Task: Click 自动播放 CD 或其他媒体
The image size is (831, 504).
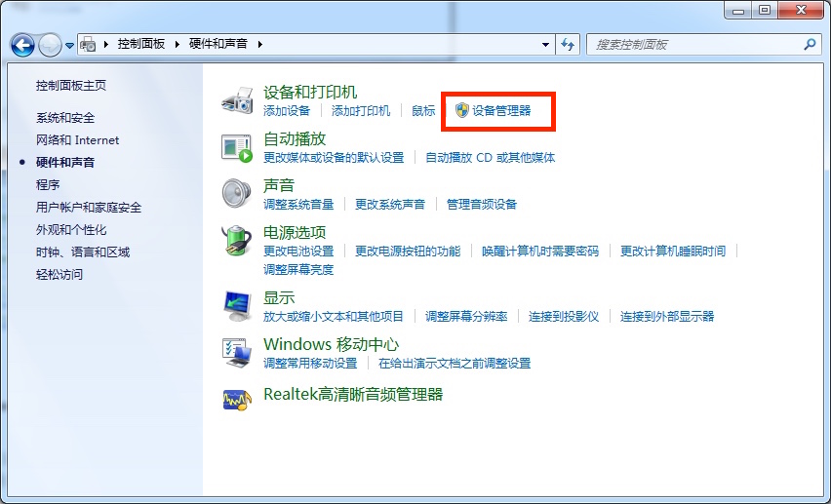Action: coord(491,157)
